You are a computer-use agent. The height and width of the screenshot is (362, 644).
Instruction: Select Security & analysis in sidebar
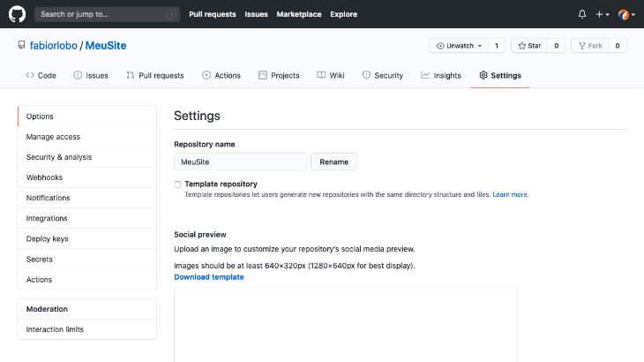click(87, 157)
